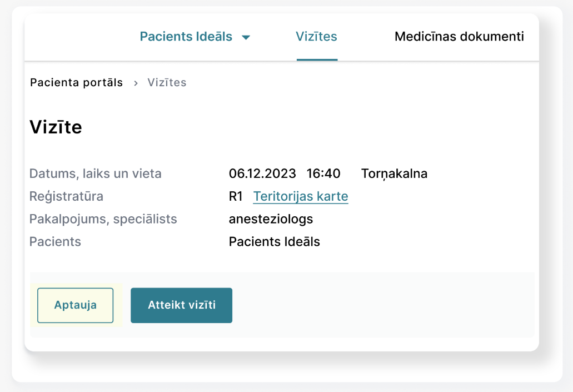Image resolution: width=573 pixels, height=392 pixels.
Task: Cancel the visit with Atteikt vizīti
Action: point(181,305)
